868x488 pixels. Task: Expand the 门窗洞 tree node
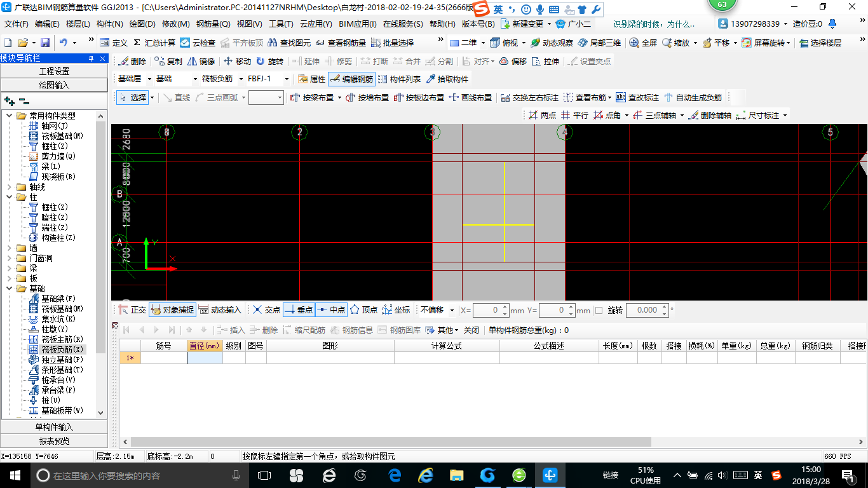pos(10,258)
